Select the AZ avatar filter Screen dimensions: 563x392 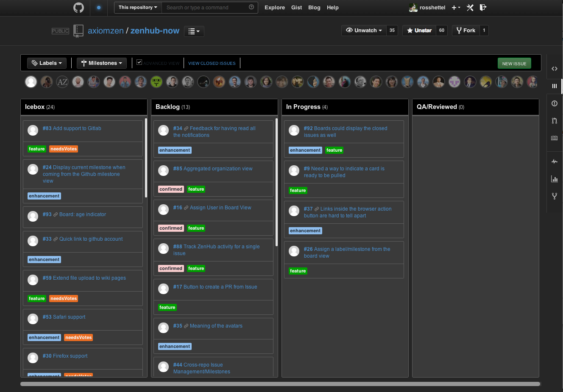coord(62,82)
